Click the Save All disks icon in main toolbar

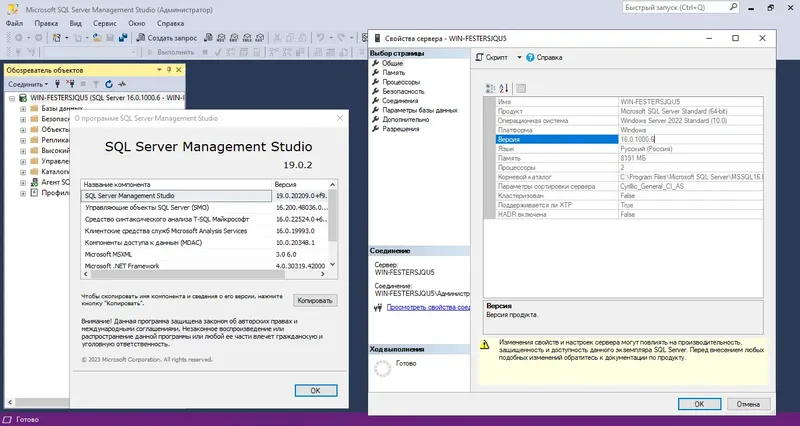(x=122, y=38)
